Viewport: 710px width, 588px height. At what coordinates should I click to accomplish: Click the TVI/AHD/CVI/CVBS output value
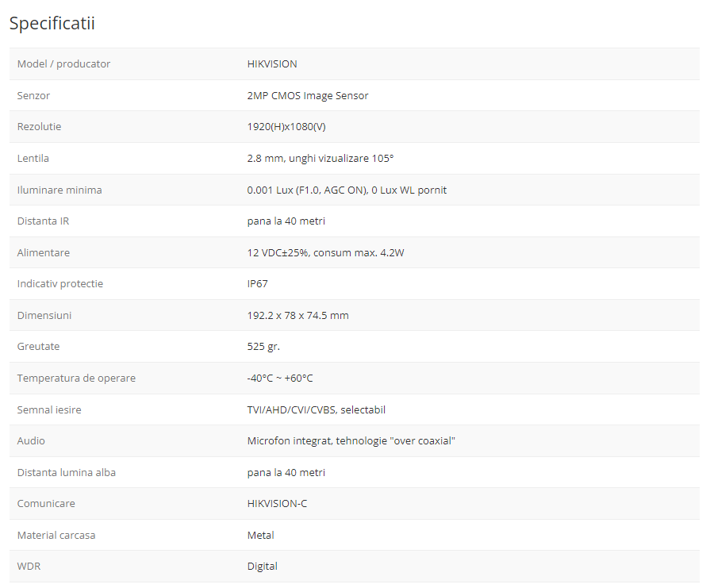click(316, 409)
